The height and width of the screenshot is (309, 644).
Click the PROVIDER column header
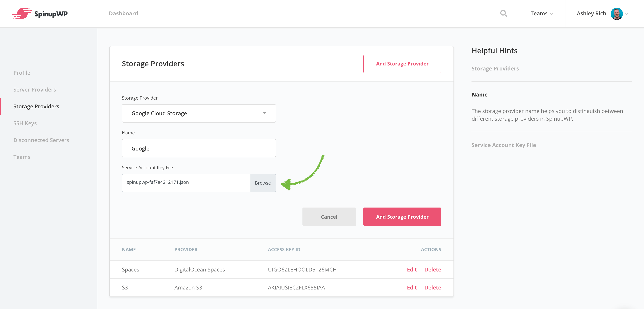(186, 249)
